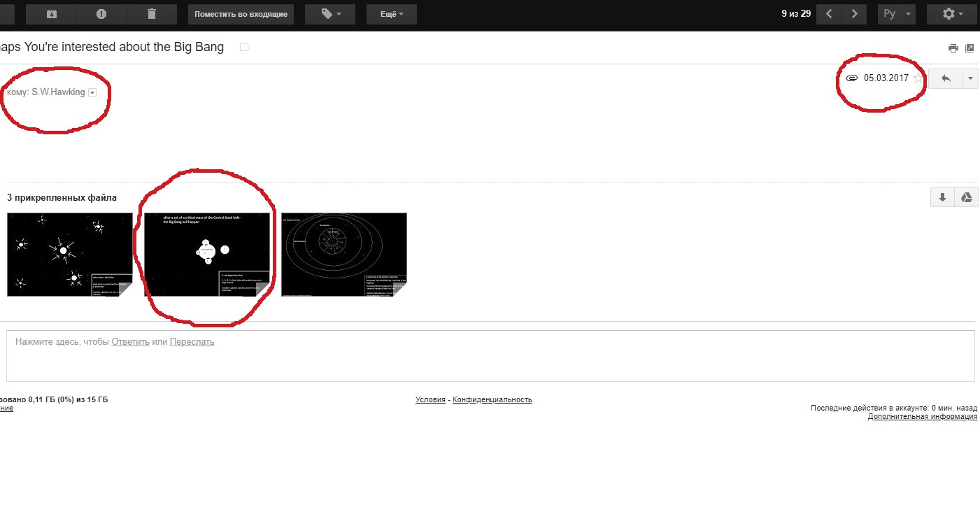Viewport: 980px width, 505px height.
Task: Print the conversation with the printer icon
Action: tap(953, 48)
